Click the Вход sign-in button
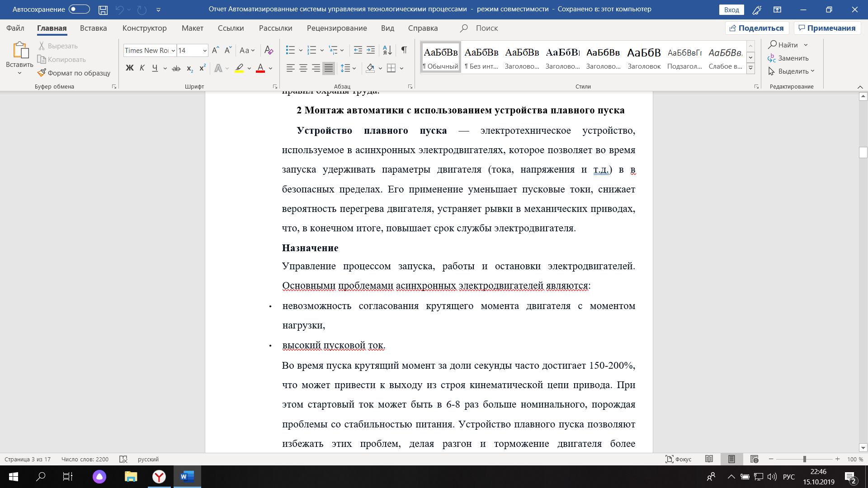Viewport: 868px width, 488px height. 731,9
